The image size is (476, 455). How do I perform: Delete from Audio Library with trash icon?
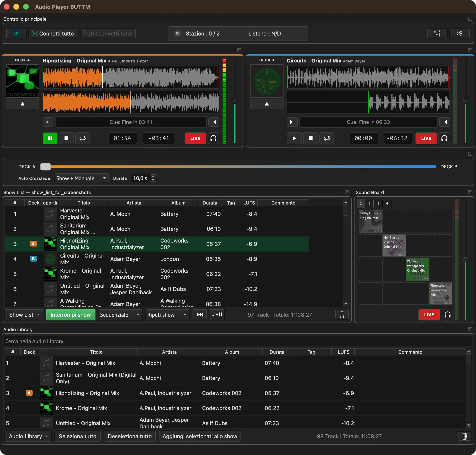coord(465,436)
